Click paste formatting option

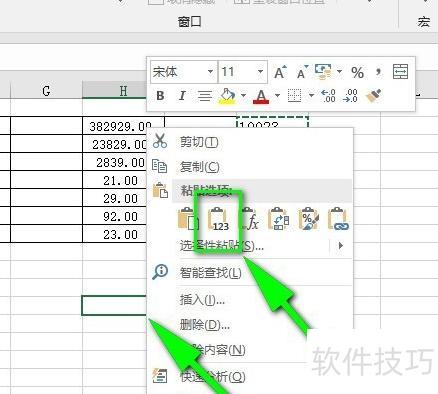tap(309, 219)
